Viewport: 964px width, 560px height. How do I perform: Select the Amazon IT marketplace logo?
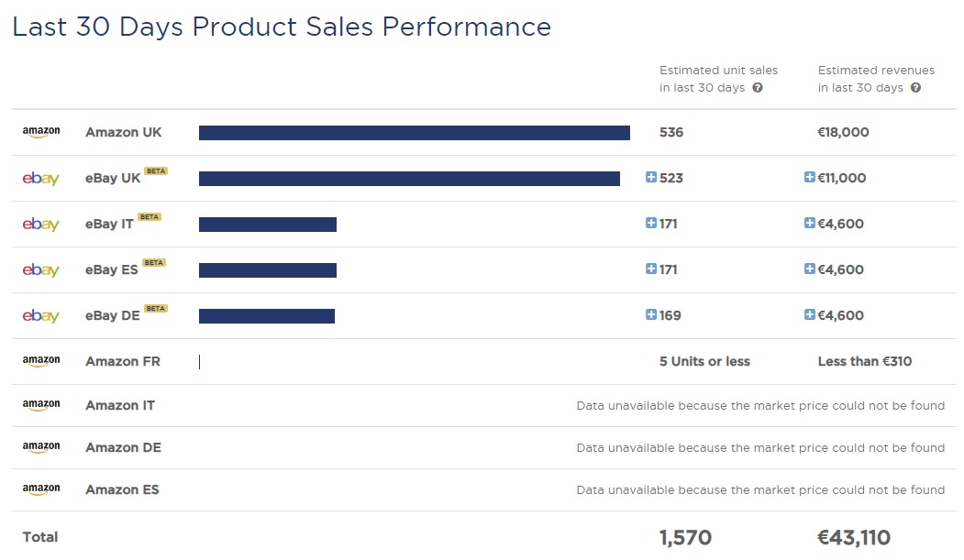[41, 404]
